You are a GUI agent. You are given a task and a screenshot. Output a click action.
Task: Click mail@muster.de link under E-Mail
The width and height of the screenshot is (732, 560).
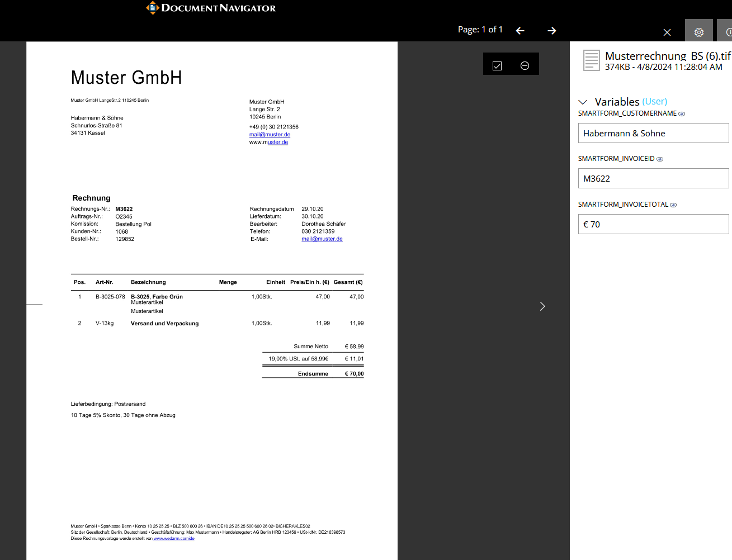point(322,239)
